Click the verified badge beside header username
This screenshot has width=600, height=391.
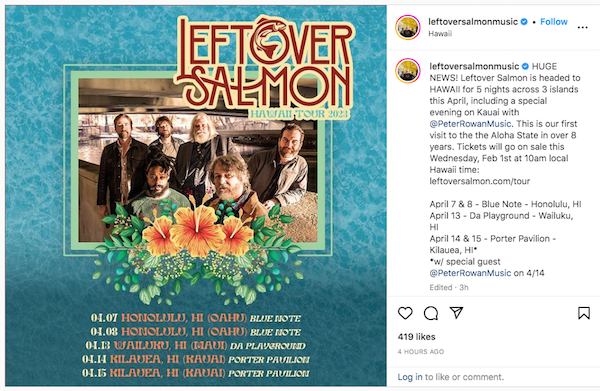coord(524,22)
